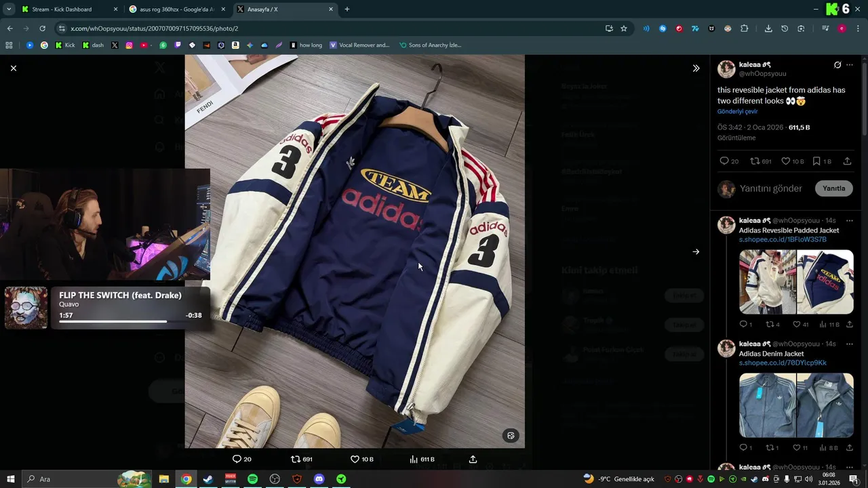Repost the Padded Jacket reply showing 4

770,325
